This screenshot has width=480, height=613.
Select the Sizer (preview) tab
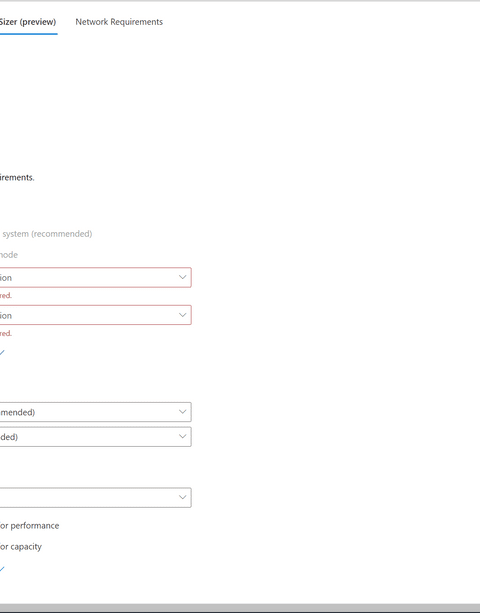pos(28,22)
